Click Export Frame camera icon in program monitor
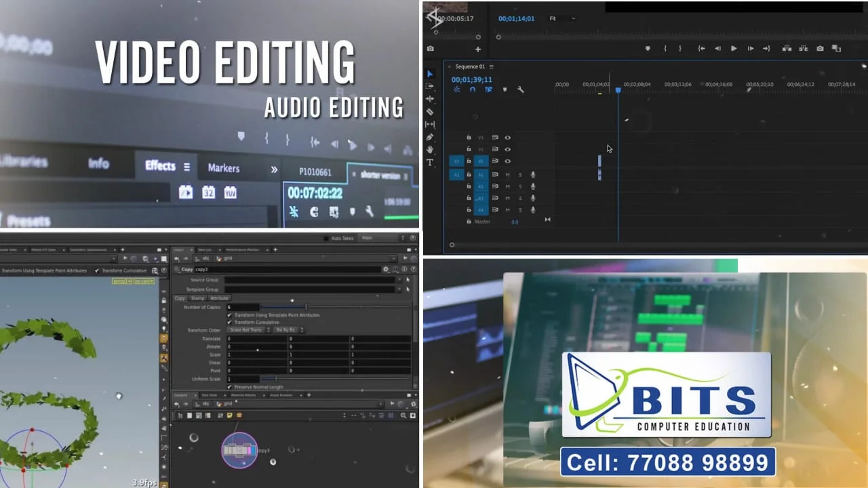This screenshot has height=488, width=868. tap(820, 48)
